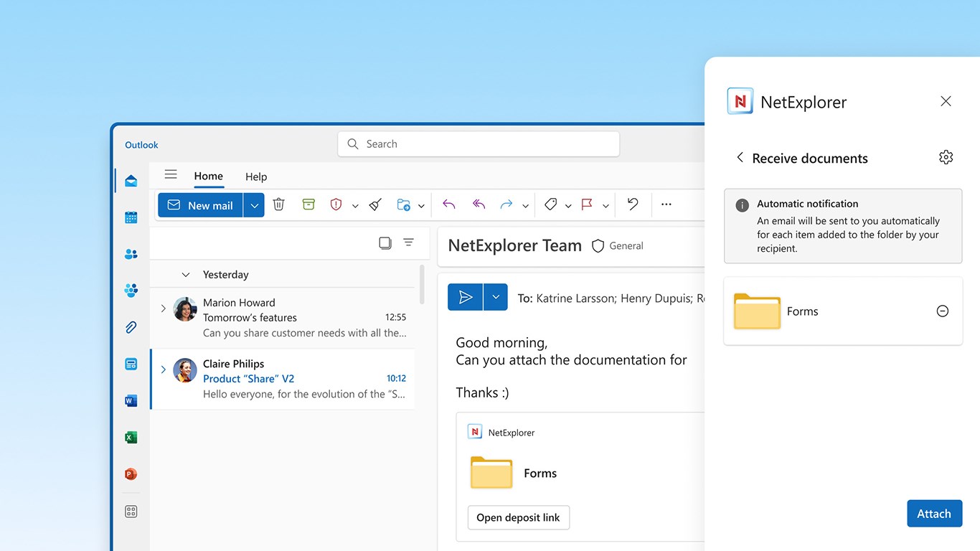The width and height of the screenshot is (980, 551).
Task: Go back from Receive documents
Action: pos(740,157)
